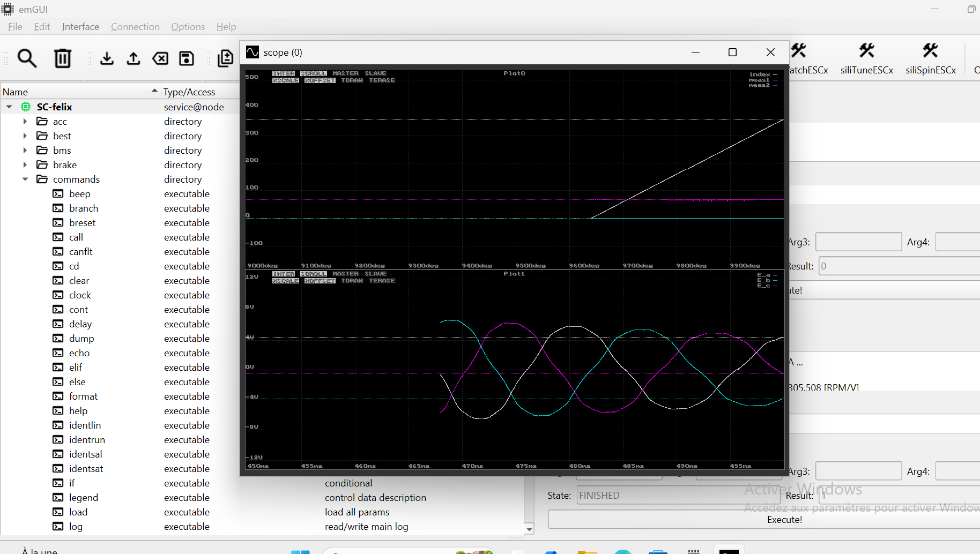Viewport: 980px width, 554px height.
Task: Open the siliTuneESCx tool
Action: coord(866,58)
